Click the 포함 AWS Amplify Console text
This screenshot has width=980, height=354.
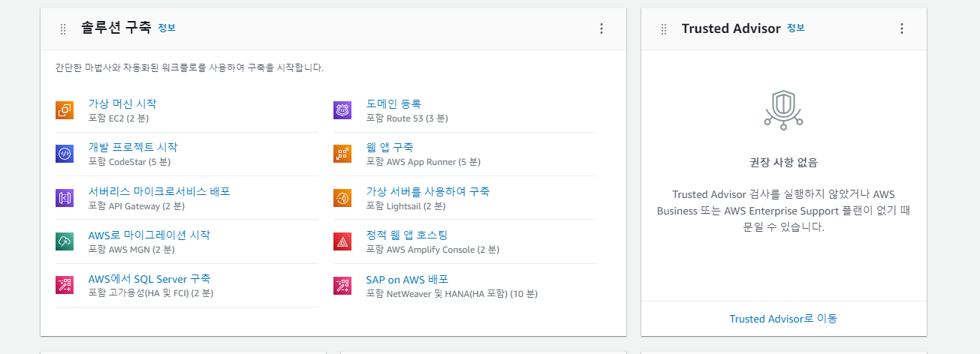pyautogui.click(x=433, y=250)
